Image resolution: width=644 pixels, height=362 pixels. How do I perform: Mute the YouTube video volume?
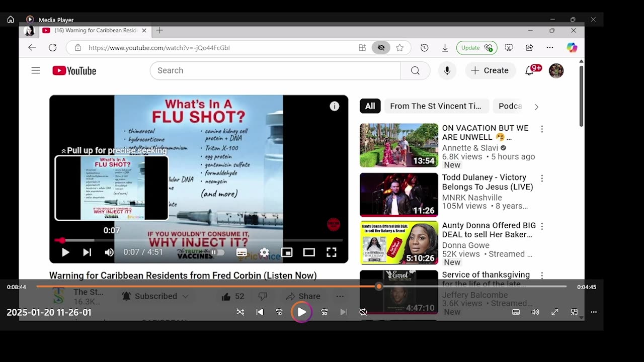(x=109, y=252)
